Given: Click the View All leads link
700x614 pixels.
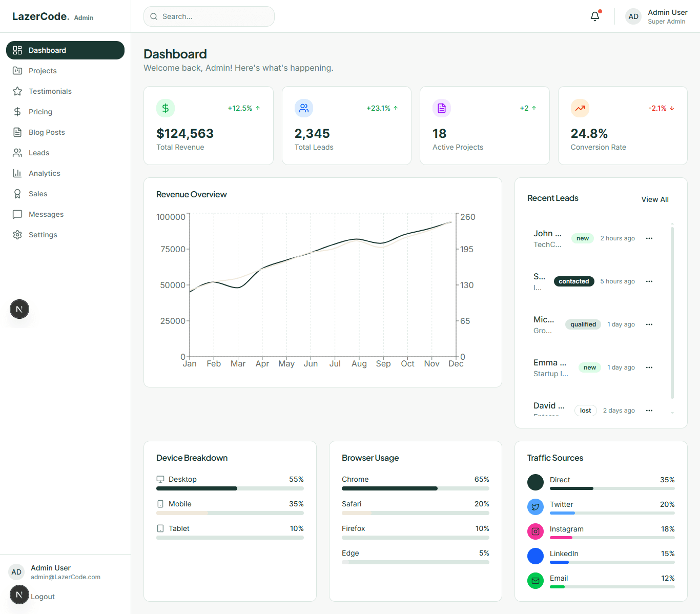Looking at the screenshot, I should 654,199.
